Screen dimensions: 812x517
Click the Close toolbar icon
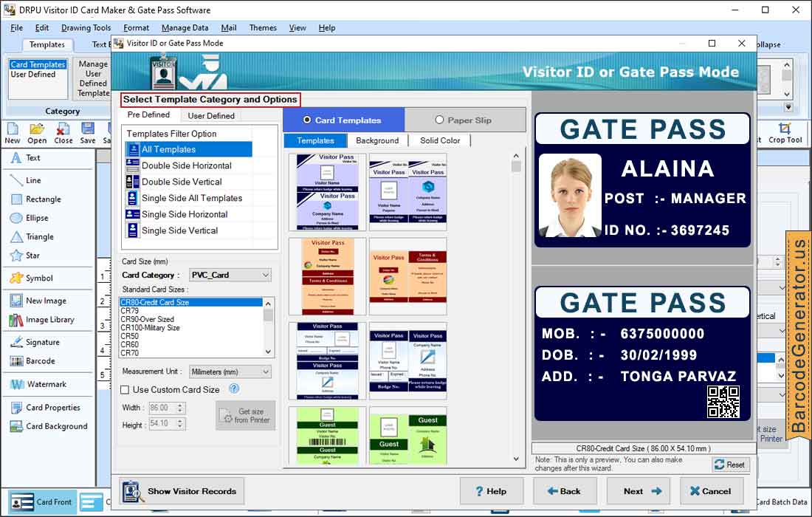point(63,133)
